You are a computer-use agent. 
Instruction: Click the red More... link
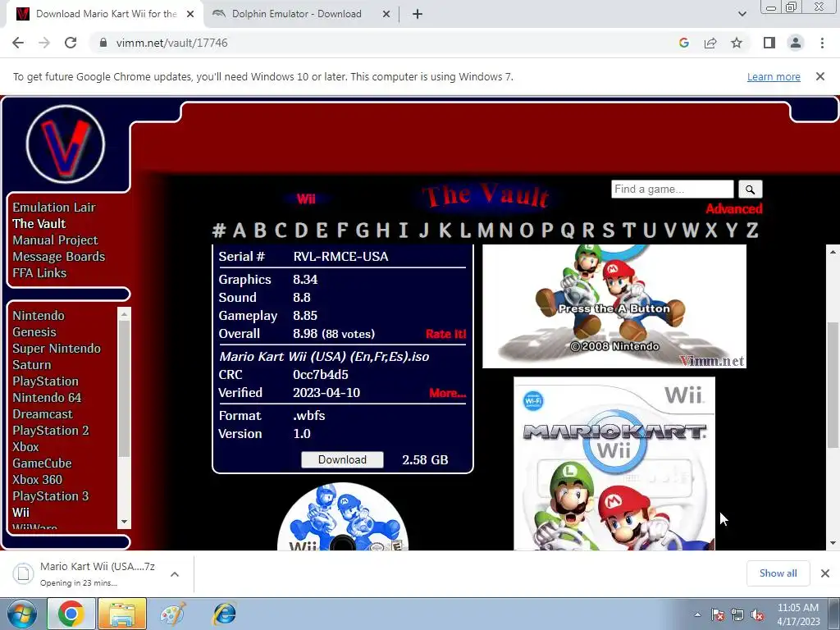tap(447, 393)
